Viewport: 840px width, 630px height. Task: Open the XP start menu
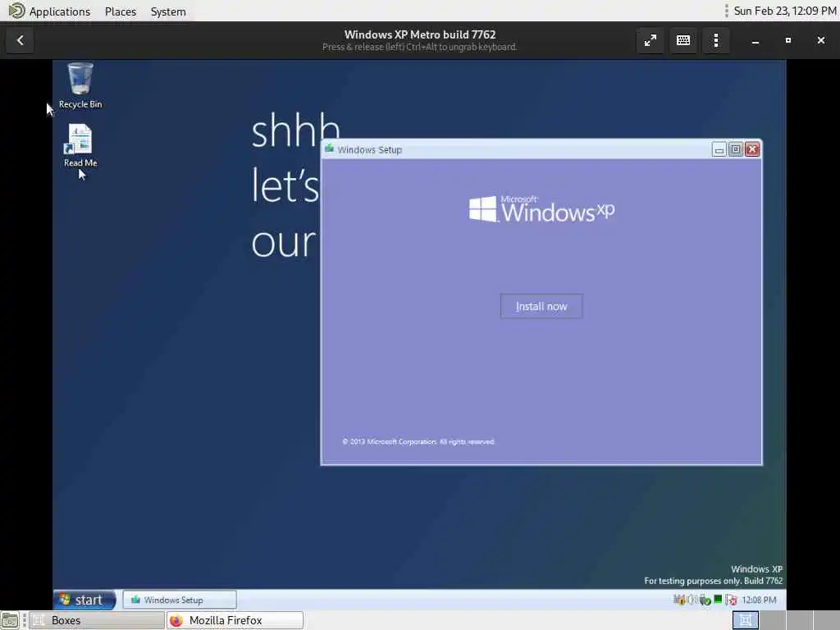point(84,600)
